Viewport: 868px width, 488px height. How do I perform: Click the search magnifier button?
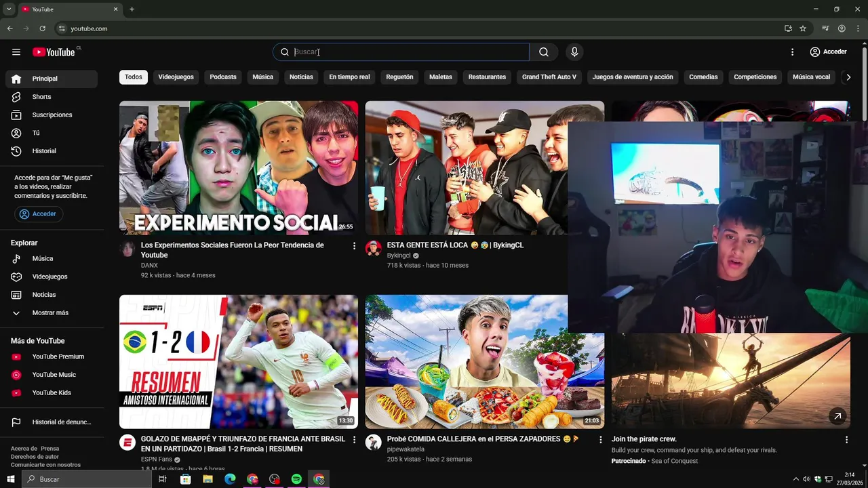click(544, 52)
